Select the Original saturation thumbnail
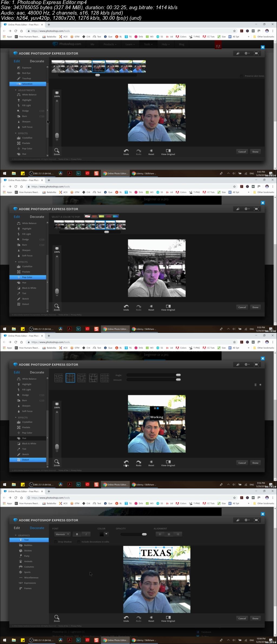Viewport: 277px width, 644px height. coord(99,67)
